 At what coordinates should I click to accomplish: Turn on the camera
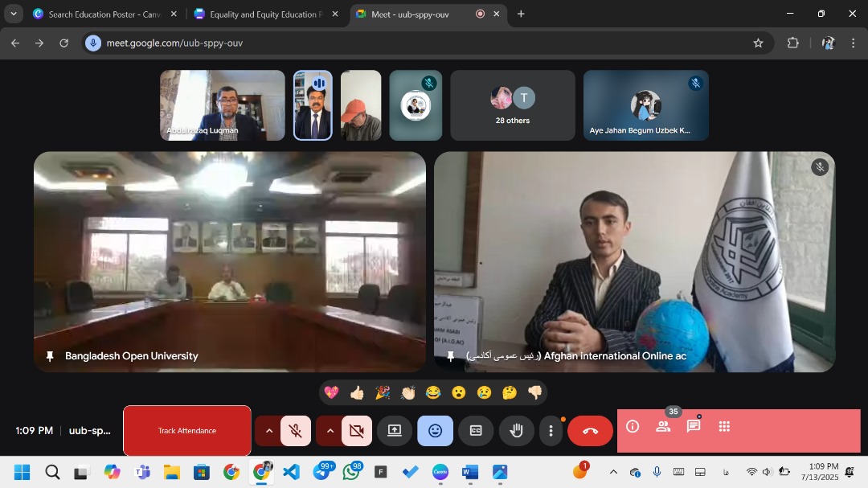pos(357,431)
